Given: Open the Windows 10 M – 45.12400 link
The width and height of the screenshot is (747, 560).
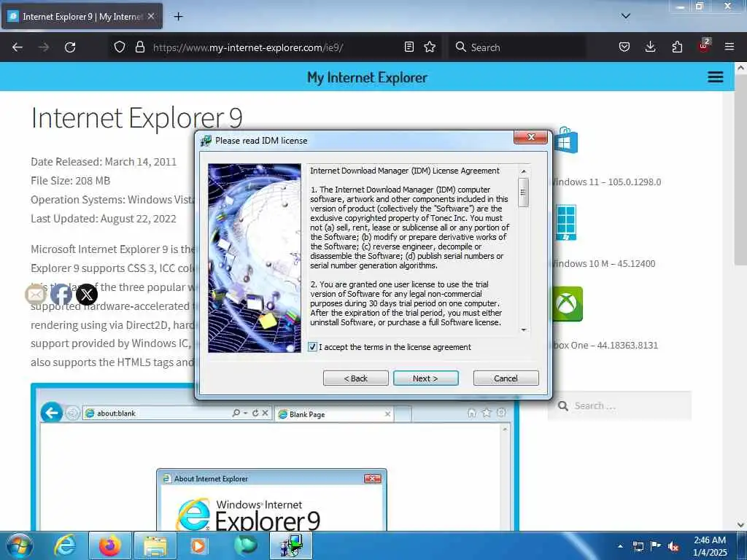Looking at the screenshot, I should 603,264.
